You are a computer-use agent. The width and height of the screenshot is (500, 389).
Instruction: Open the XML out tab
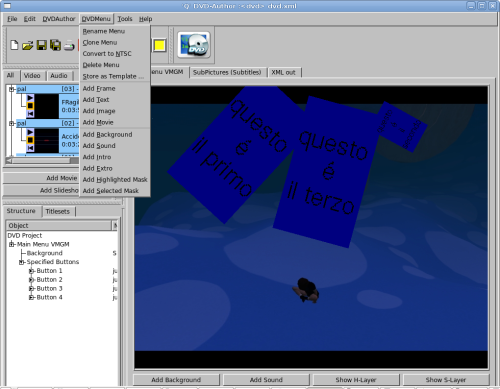point(283,72)
